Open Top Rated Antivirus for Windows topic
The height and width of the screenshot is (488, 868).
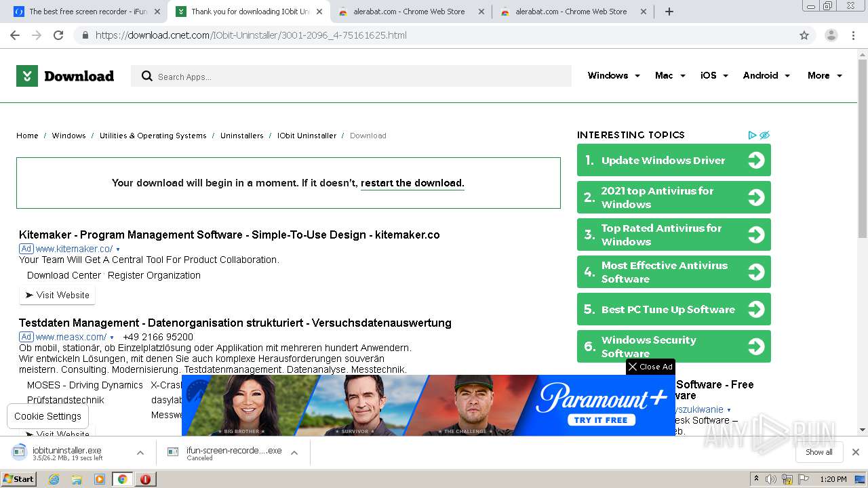coord(674,235)
